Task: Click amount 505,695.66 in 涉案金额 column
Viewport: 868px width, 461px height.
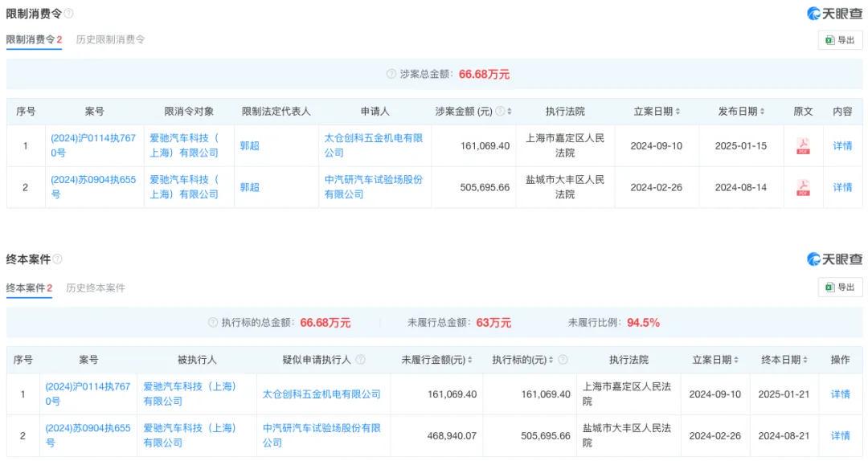Action: [485, 188]
